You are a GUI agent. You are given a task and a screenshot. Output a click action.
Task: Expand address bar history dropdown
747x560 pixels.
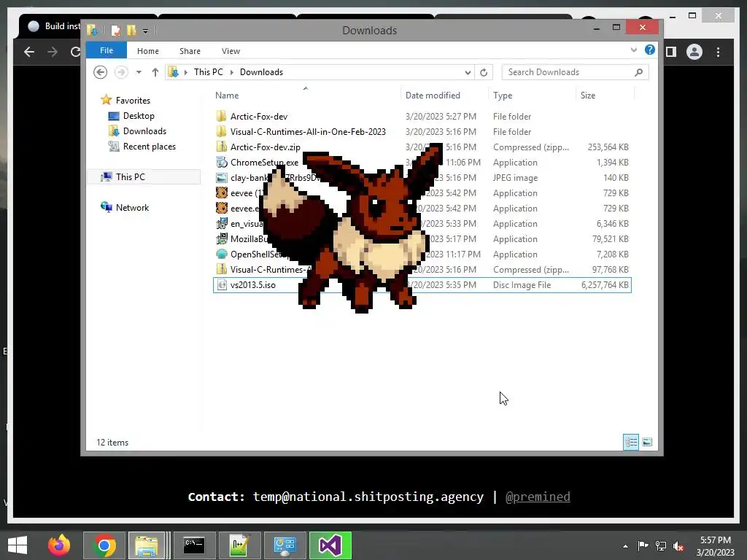[x=468, y=72]
